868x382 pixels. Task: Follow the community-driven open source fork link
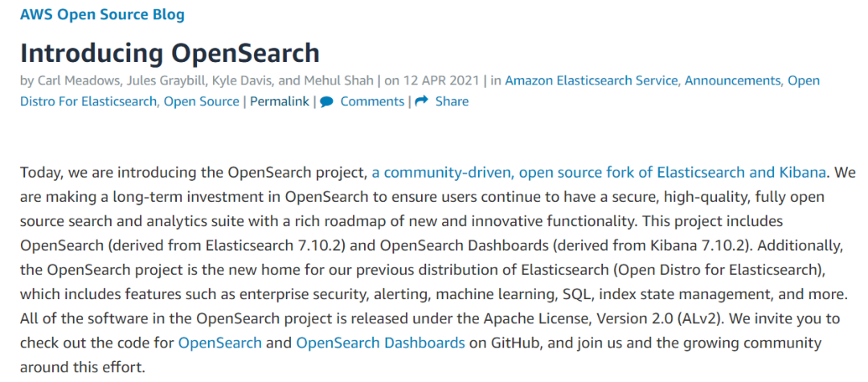[598, 172]
